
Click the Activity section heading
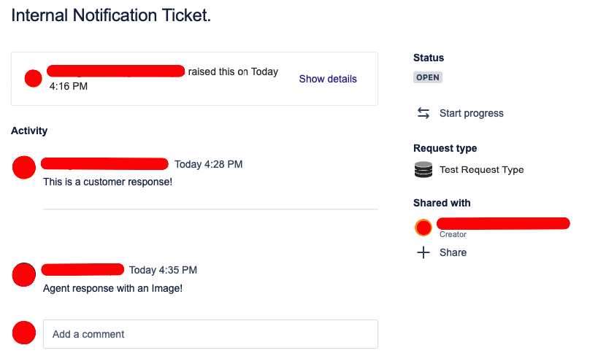29,131
